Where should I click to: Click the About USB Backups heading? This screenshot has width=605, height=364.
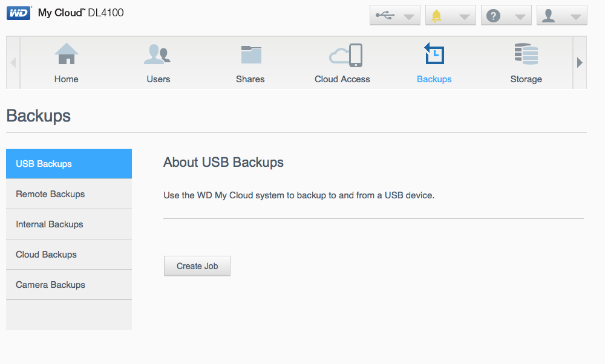[223, 162]
